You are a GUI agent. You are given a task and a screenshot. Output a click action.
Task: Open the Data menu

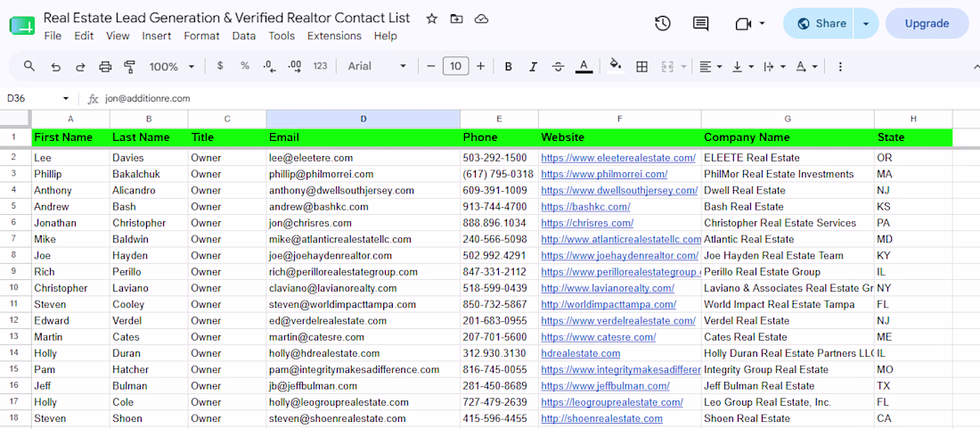pyautogui.click(x=244, y=37)
